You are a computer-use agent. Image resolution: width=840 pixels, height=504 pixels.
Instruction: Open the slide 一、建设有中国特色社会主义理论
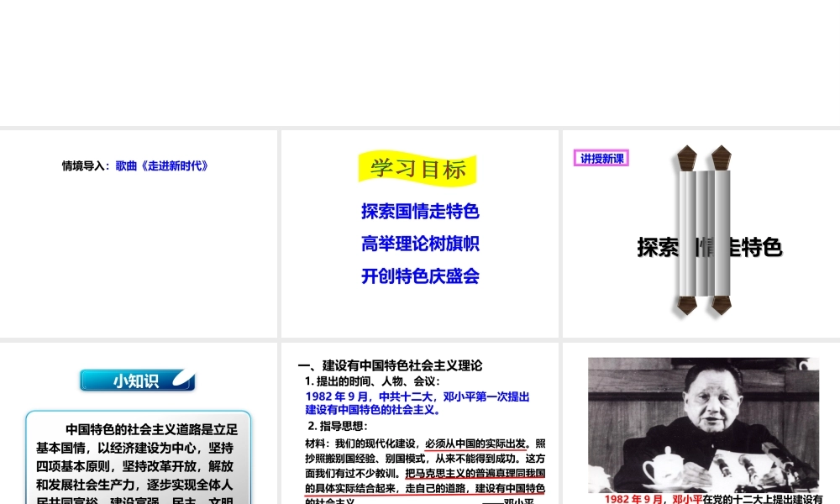click(419, 423)
